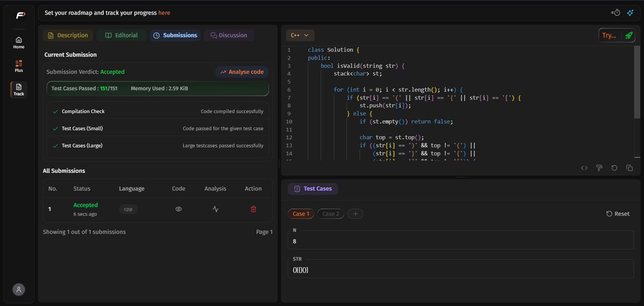
Task: Click 'Test Cases Passed : 151/151' text
Action: 84,88
